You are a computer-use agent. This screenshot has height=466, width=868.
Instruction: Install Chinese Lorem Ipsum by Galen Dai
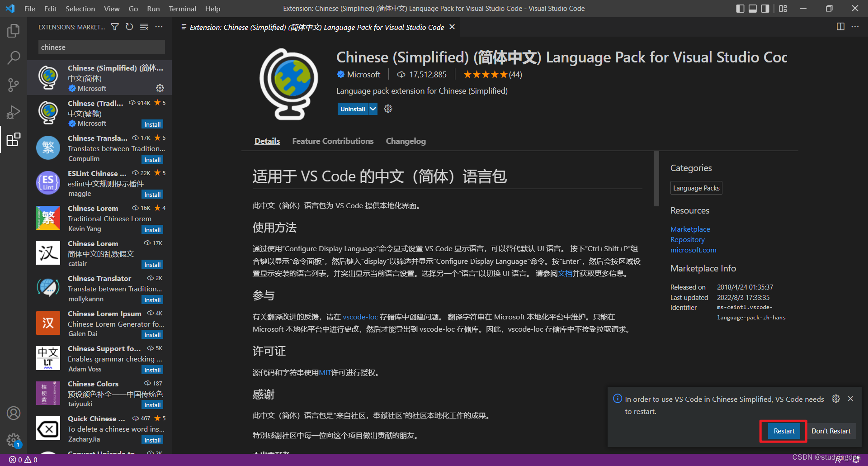point(152,335)
